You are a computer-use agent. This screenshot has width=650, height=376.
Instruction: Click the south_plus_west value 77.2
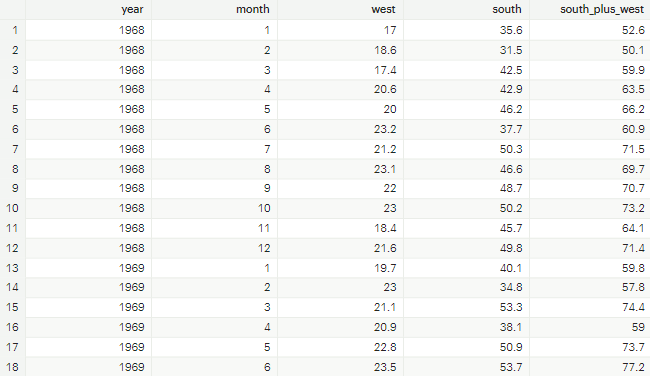tap(633, 367)
